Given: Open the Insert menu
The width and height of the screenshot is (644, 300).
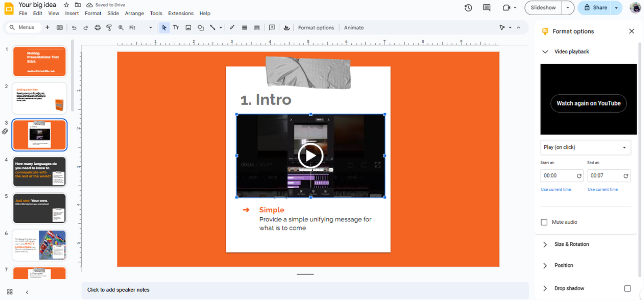Looking at the screenshot, I should [72, 13].
